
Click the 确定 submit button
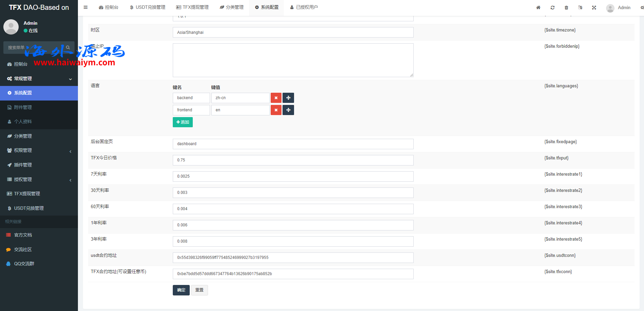point(181,290)
